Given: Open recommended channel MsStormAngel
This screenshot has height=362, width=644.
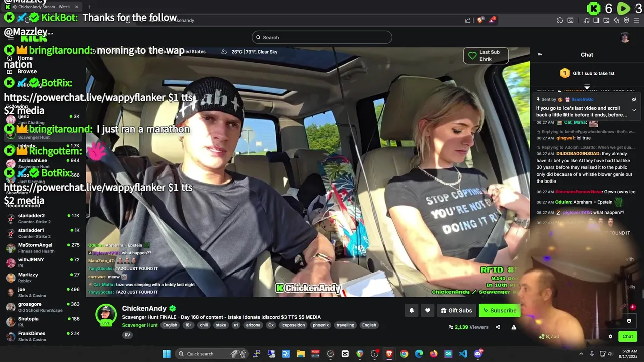Looking at the screenshot, I should click(43, 248).
